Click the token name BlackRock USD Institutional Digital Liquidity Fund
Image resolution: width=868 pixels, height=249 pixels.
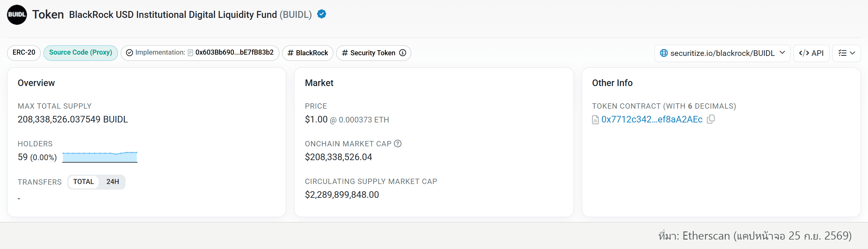click(173, 14)
